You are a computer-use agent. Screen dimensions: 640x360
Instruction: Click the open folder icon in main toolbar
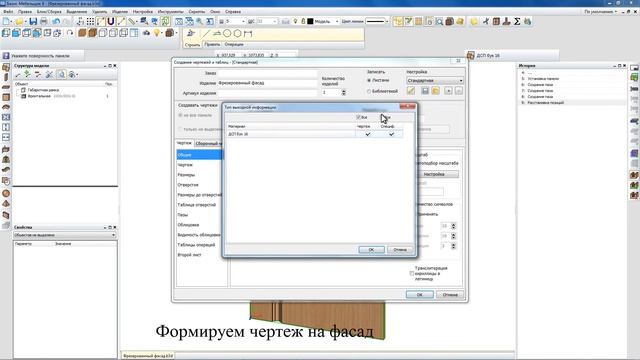pos(19,21)
